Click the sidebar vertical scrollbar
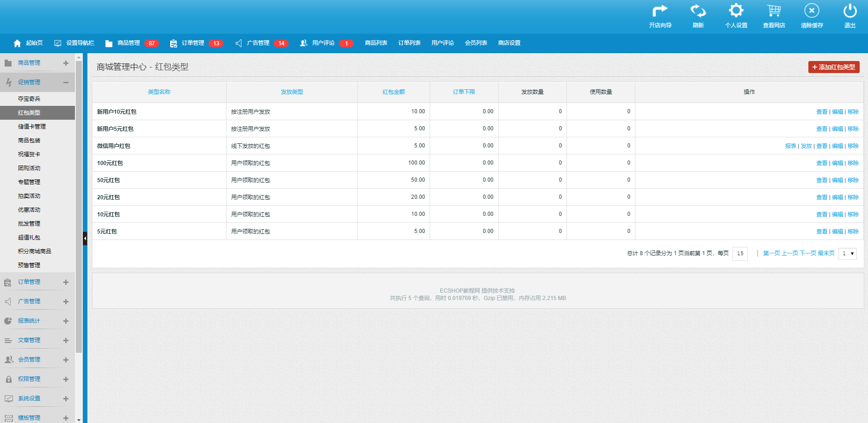The image size is (868, 423). tap(79, 208)
